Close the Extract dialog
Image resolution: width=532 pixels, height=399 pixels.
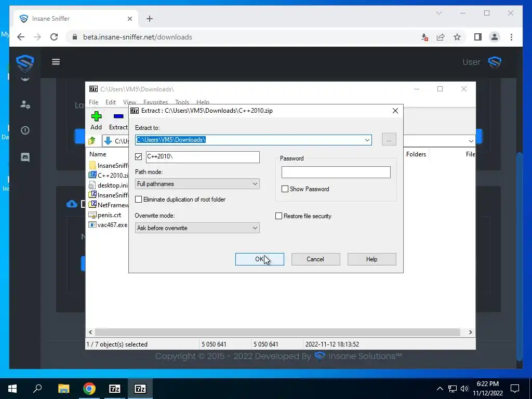point(395,111)
